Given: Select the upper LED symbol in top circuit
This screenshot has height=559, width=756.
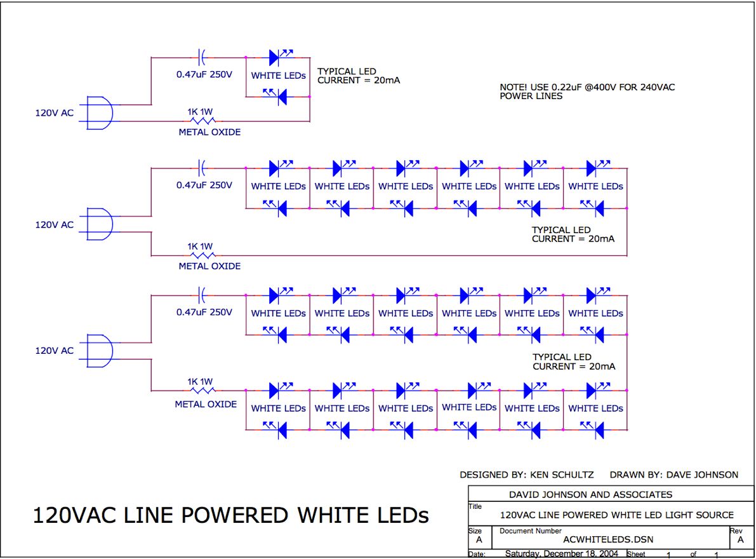Looking at the screenshot, I should point(277,58).
